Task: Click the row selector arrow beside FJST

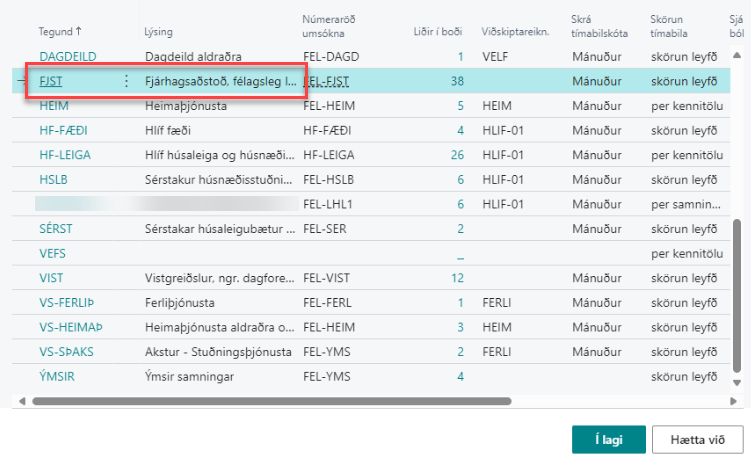Action: click(22, 81)
